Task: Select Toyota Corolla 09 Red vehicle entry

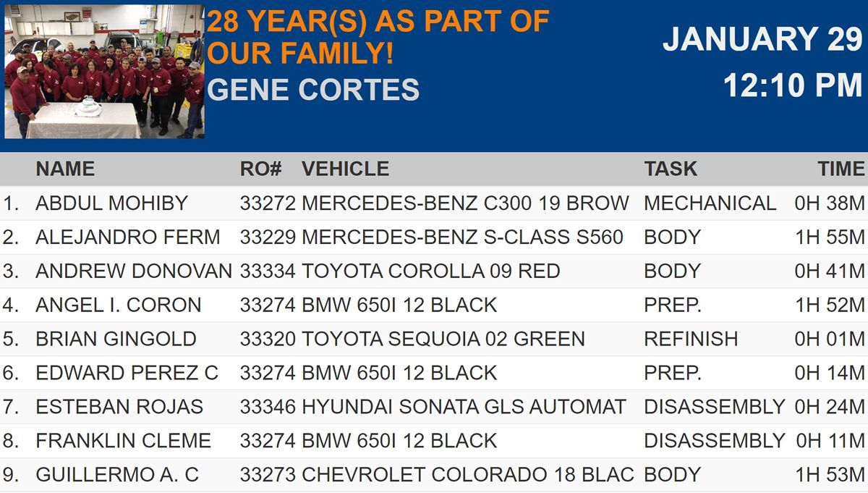Action: 431,271
